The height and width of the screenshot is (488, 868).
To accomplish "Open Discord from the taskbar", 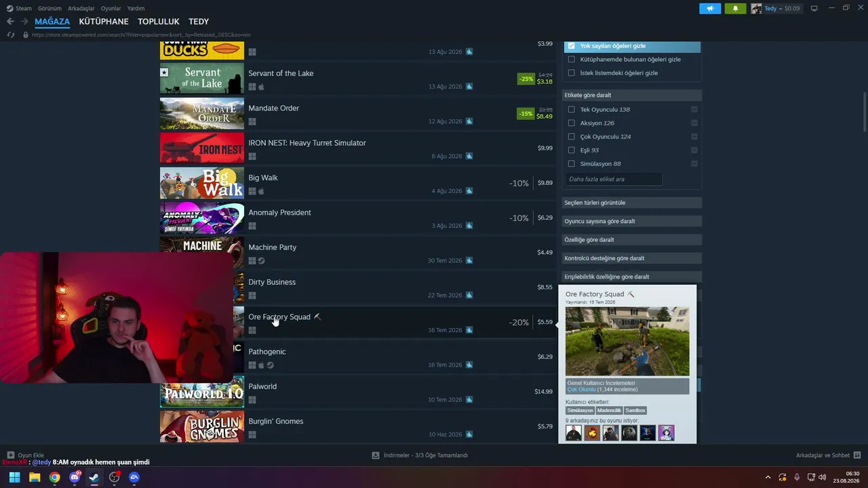I will click(x=75, y=477).
